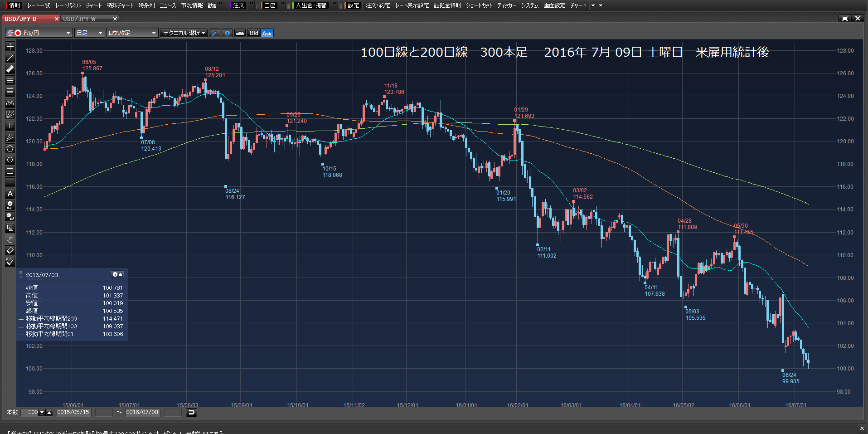The width and height of the screenshot is (868, 434).
Task: Open 注文・約定 settings
Action: click(x=378, y=5)
